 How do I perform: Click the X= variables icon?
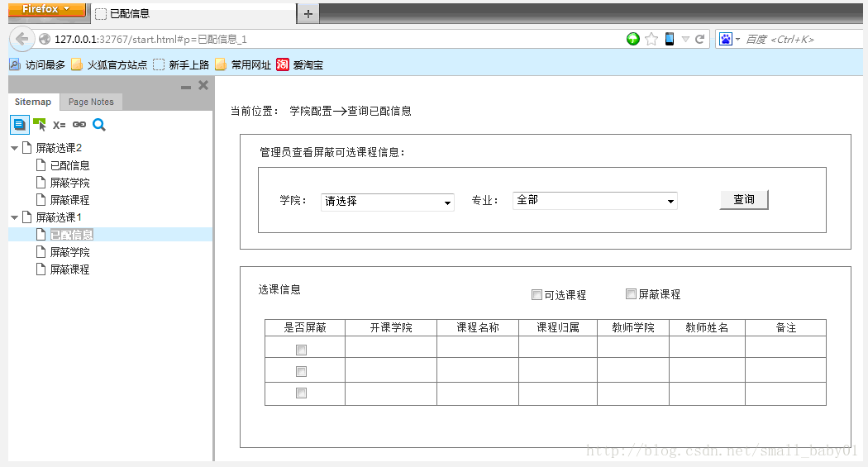60,125
